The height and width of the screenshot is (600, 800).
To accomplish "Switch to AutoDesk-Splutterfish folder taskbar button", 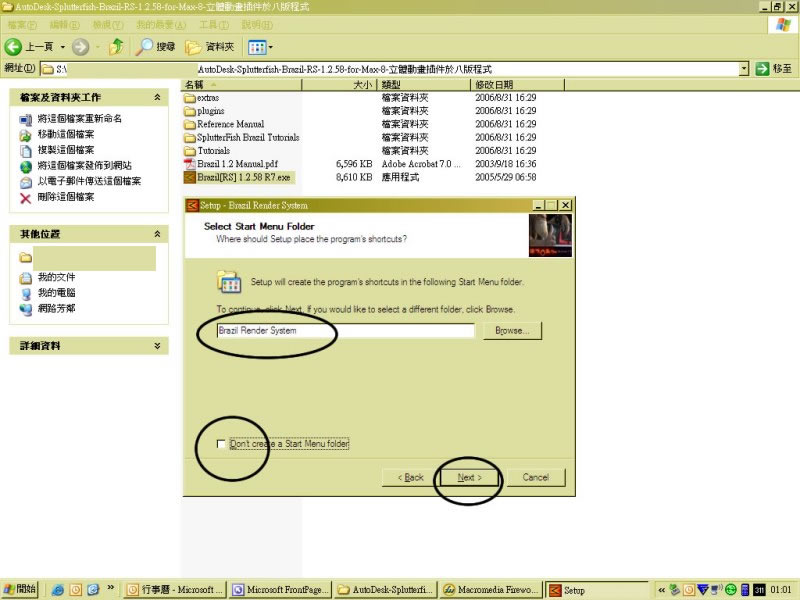I will point(386,590).
